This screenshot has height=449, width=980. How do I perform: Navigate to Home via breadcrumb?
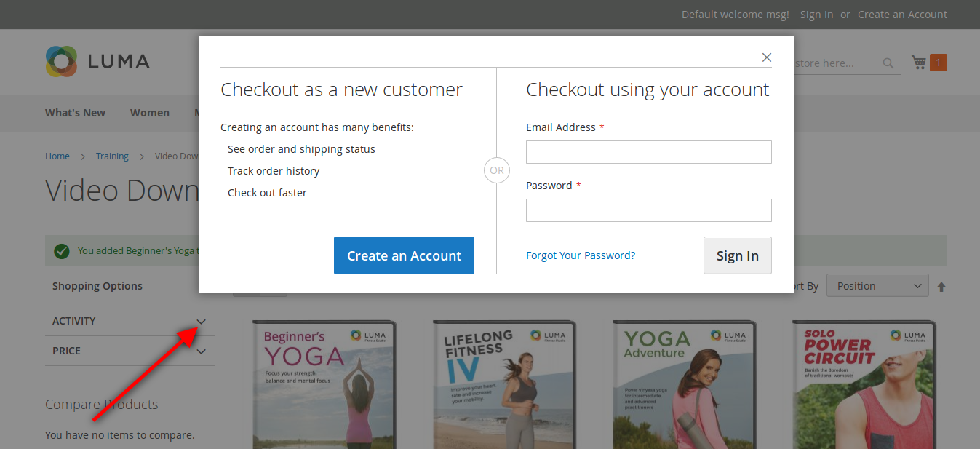[x=57, y=156]
